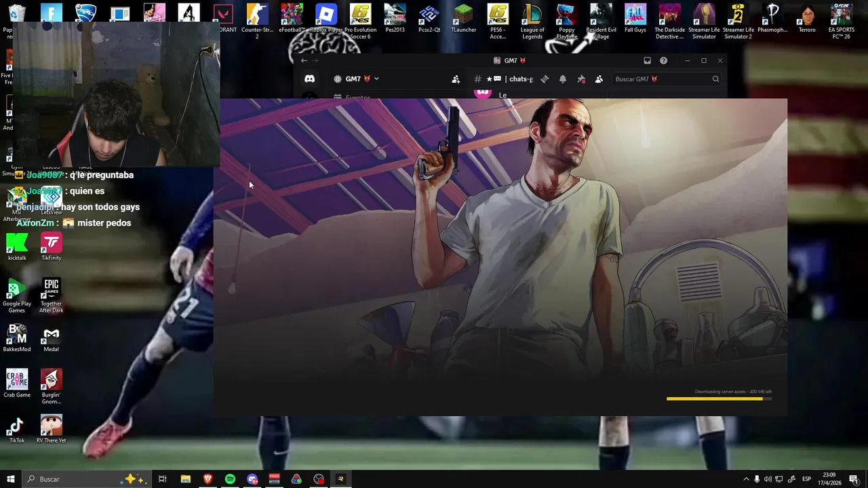This screenshot has height=488, width=868.
Task: Focus the Buscar GM7 search field
Action: [x=667, y=79]
